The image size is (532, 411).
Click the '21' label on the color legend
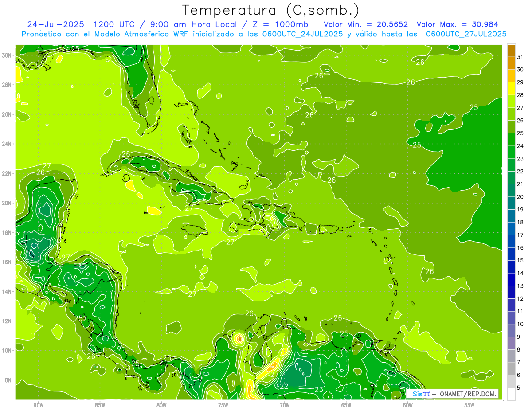(x=520, y=184)
